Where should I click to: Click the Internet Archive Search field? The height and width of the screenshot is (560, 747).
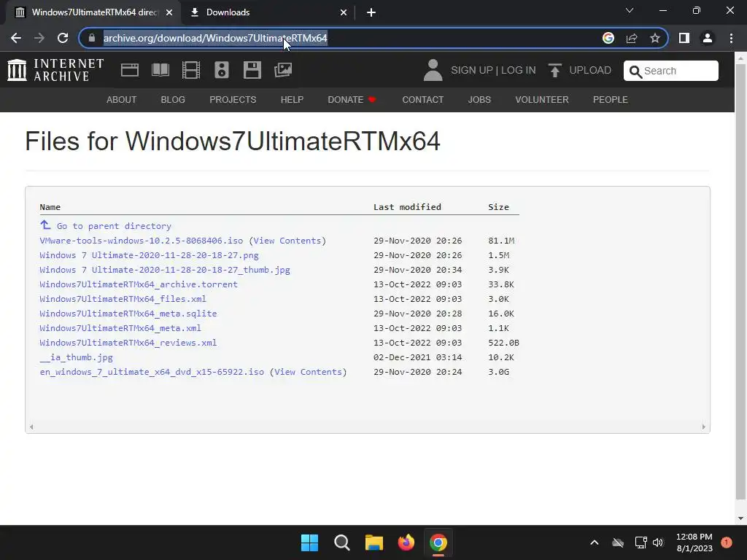(671, 71)
